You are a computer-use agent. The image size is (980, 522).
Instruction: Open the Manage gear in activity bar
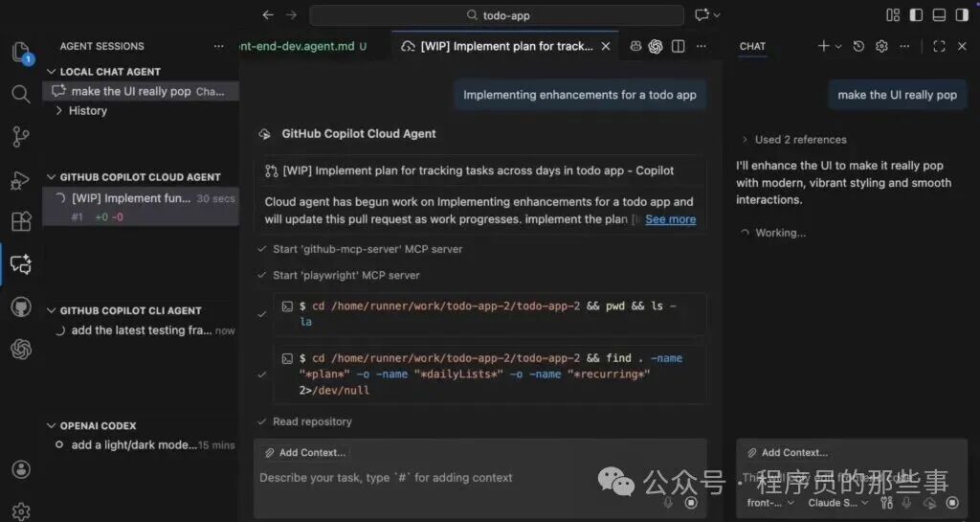coord(21,511)
